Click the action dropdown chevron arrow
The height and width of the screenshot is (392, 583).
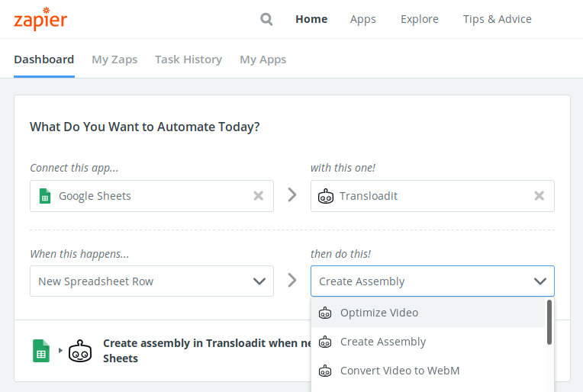point(540,281)
